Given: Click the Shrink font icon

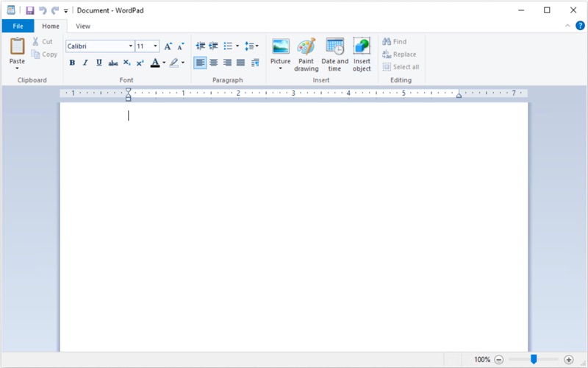Looking at the screenshot, I should point(181,46).
